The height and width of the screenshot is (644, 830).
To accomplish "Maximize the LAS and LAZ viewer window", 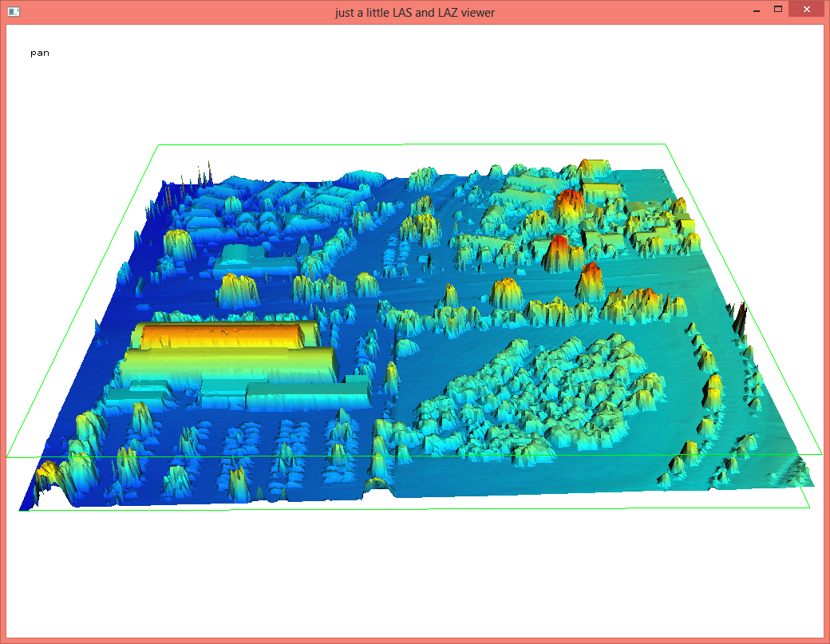I will [x=777, y=9].
